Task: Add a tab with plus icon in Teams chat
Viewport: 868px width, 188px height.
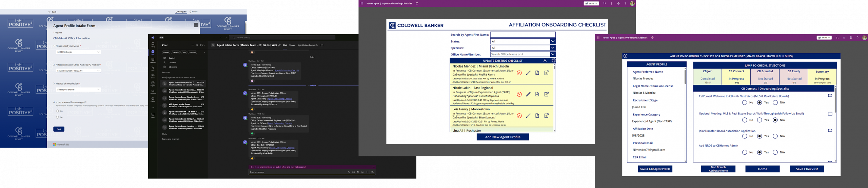Action: [x=322, y=45]
